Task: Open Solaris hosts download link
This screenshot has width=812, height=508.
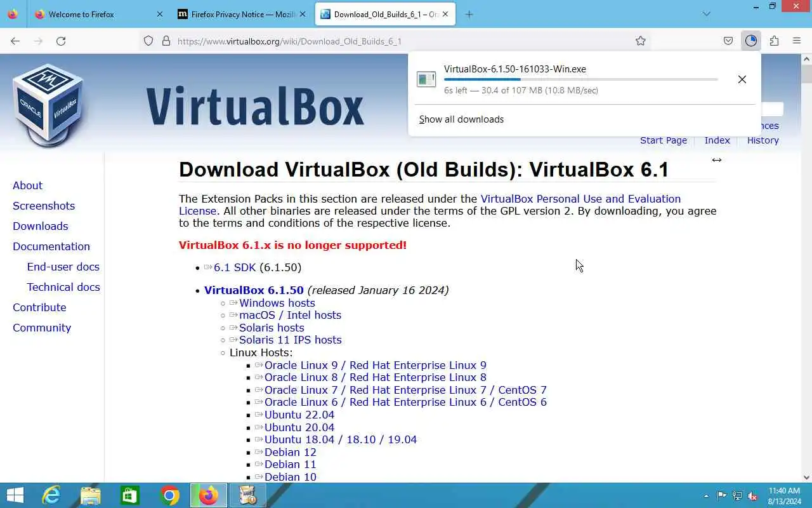Action: coord(272,328)
